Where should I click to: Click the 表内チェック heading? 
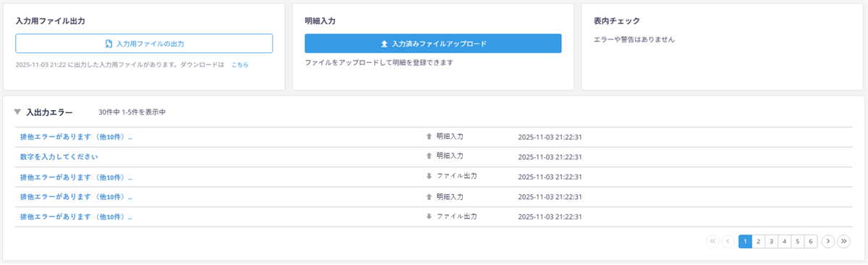click(x=616, y=21)
